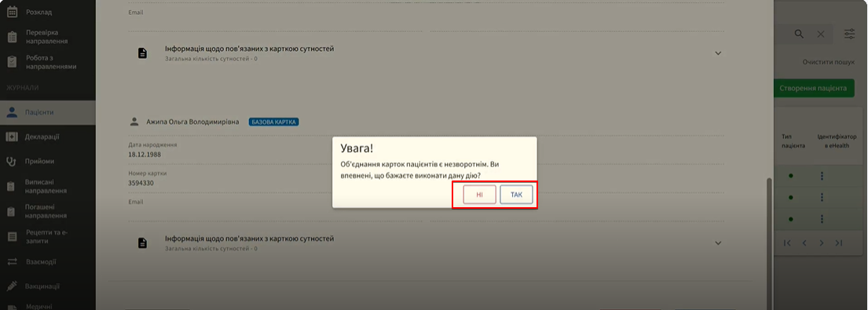The width and height of the screenshot is (868, 310).
Task: Open Вакцинації section
Action: [x=48, y=286]
